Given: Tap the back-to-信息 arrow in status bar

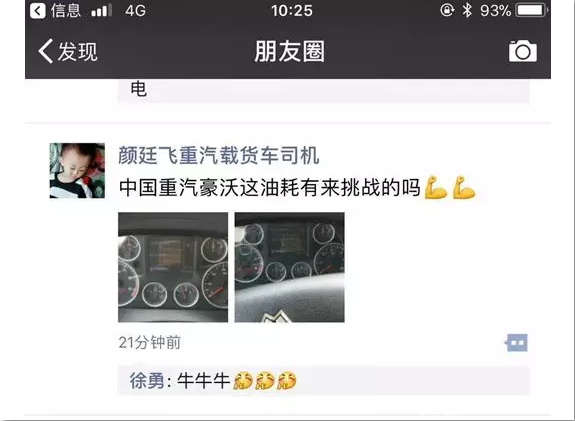Looking at the screenshot, I should pyautogui.click(x=38, y=11).
